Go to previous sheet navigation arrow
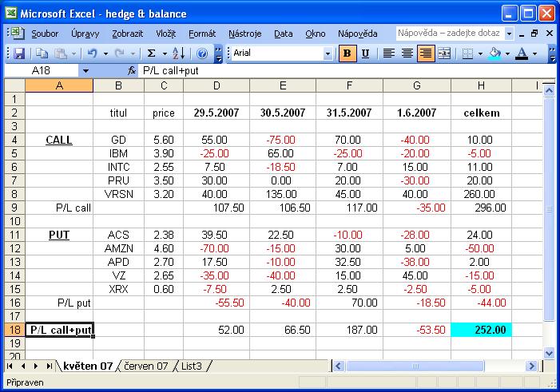This screenshot has height=392, width=560. (x=23, y=366)
